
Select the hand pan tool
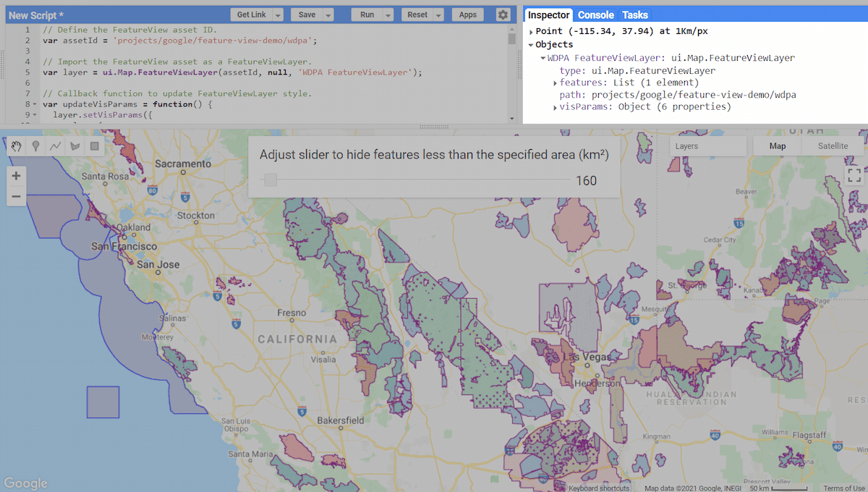17,146
